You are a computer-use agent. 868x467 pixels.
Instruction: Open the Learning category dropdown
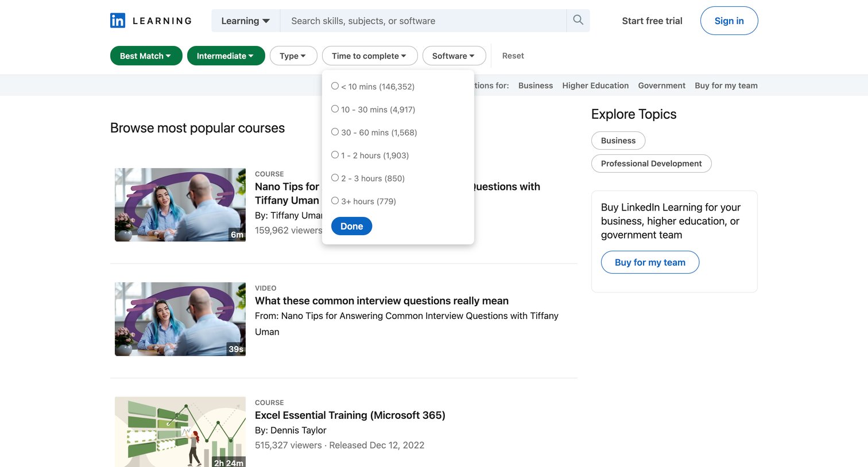point(246,21)
